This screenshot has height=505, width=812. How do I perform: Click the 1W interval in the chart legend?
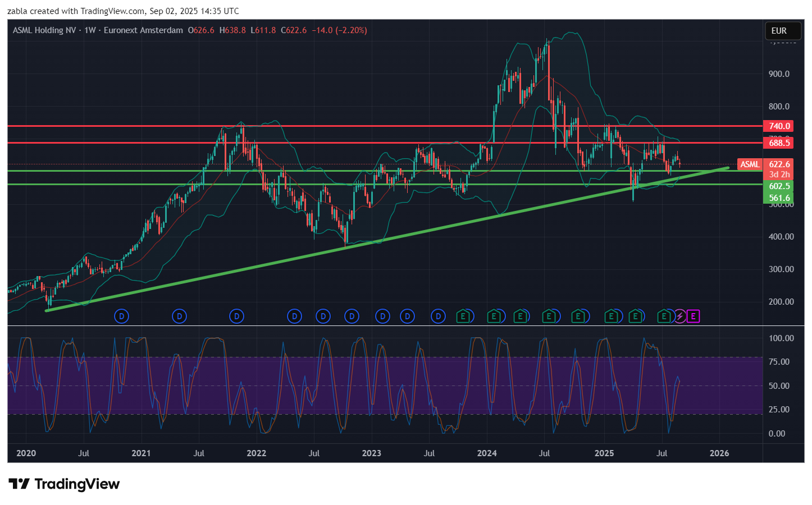[x=90, y=30]
